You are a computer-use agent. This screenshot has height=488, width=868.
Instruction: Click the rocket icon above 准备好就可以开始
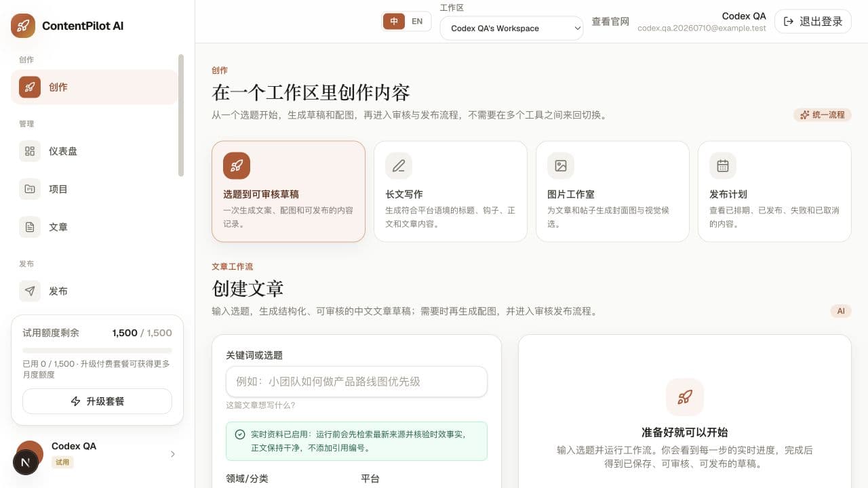pos(685,397)
